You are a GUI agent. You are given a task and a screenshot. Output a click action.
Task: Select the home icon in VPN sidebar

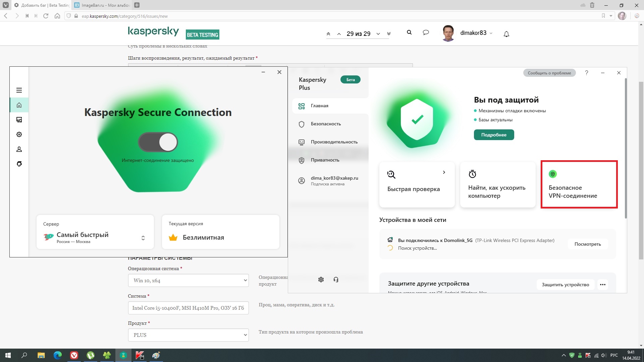19,105
